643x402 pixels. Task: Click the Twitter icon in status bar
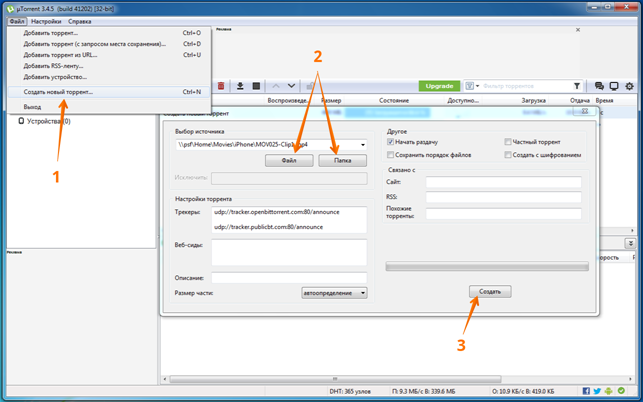tap(597, 391)
